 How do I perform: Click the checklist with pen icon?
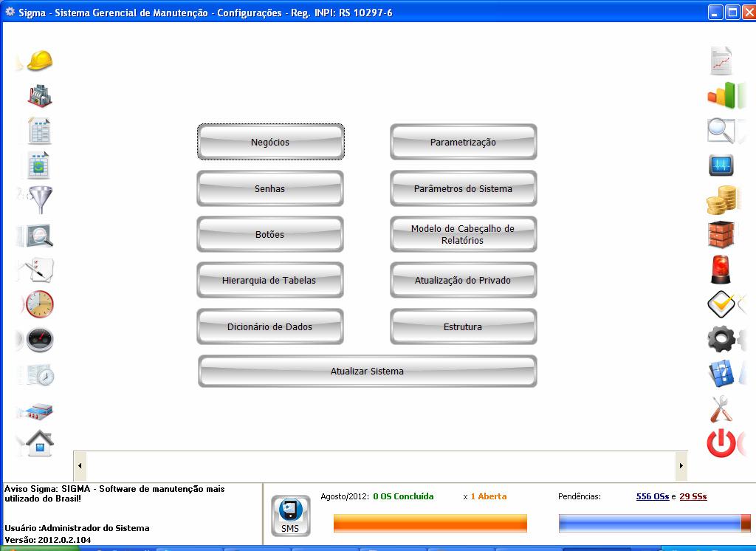(x=41, y=270)
